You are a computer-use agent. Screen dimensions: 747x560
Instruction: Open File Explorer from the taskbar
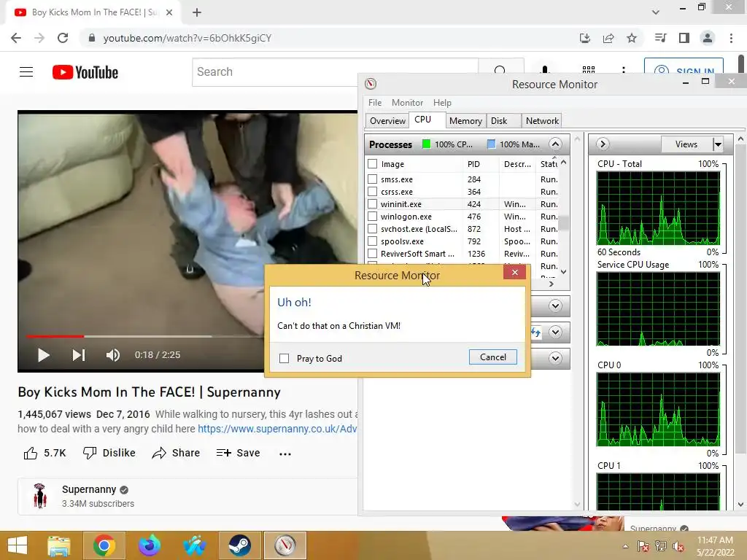59,545
